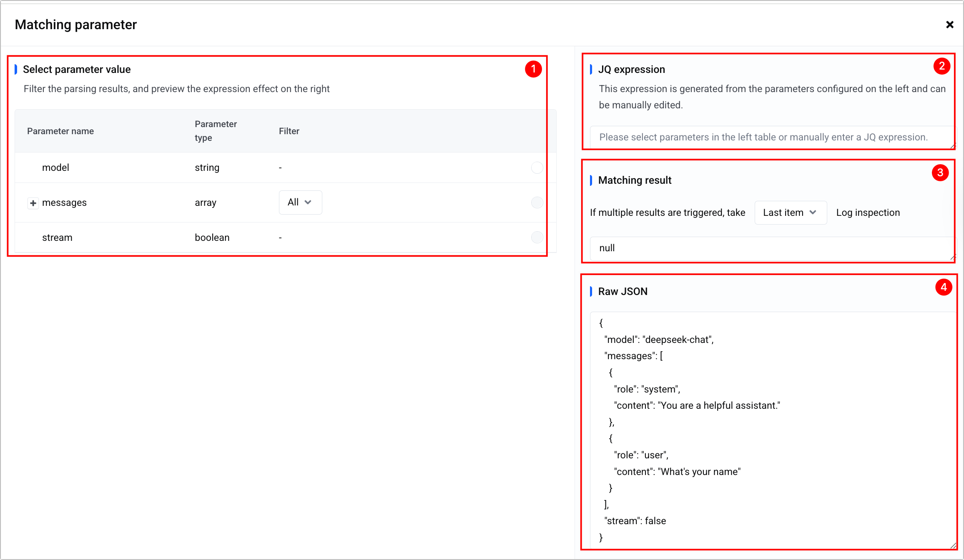Click the Parameter type column header
Image resolution: width=964 pixels, height=560 pixels.
coord(216,131)
